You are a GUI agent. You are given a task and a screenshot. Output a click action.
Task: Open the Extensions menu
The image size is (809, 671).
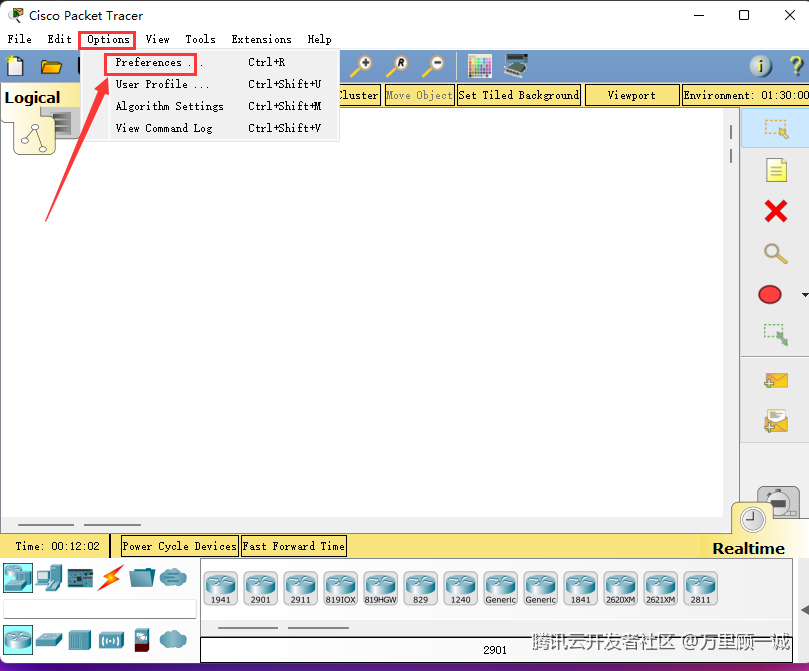coord(262,39)
